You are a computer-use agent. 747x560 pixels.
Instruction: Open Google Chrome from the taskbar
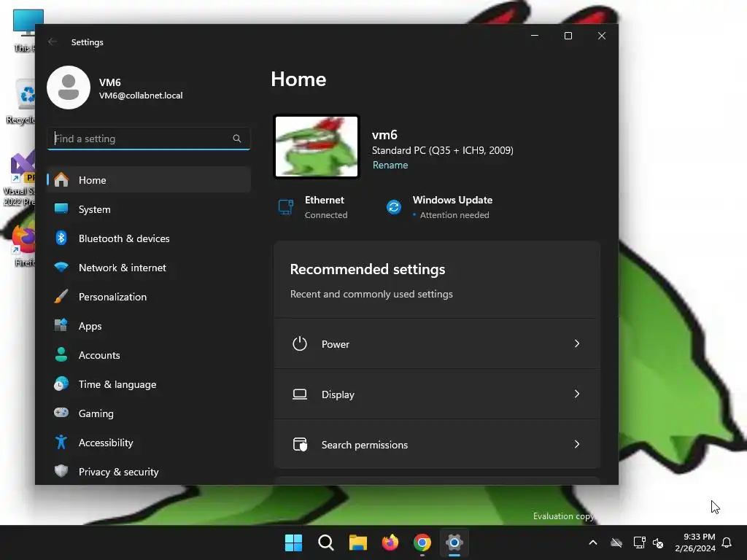[422, 542]
